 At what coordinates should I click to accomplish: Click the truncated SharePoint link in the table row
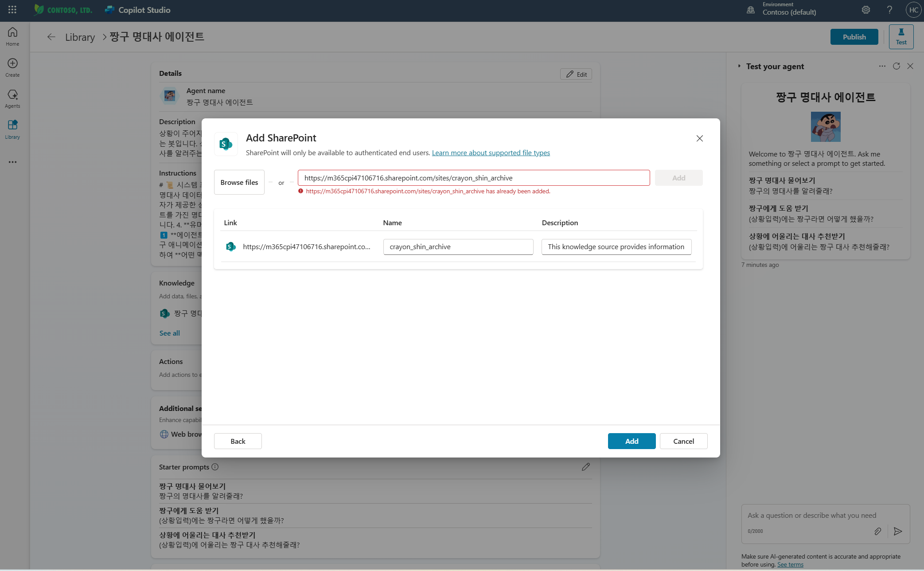[307, 246]
